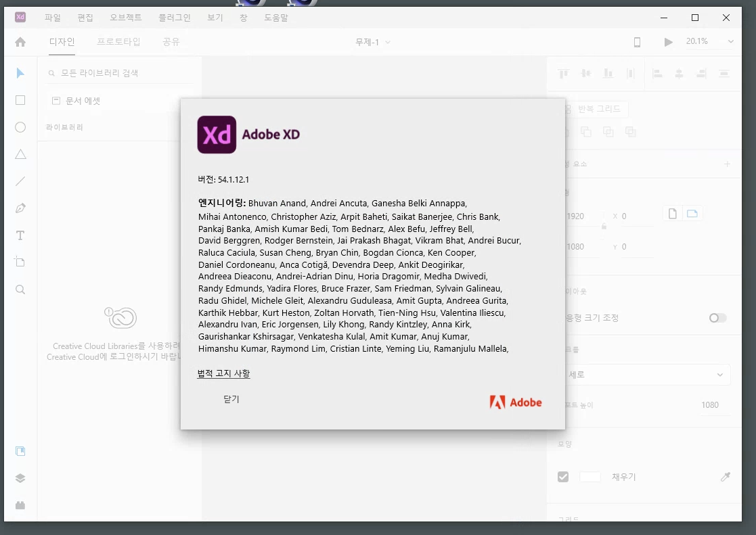Click the plus icon to add component
The image size is (756, 535).
point(727,164)
